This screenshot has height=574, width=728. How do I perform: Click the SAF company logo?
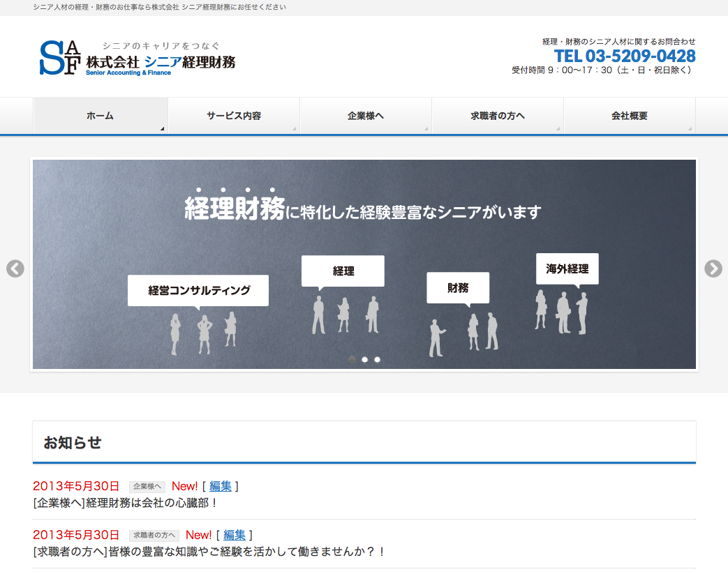click(x=137, y=57)
